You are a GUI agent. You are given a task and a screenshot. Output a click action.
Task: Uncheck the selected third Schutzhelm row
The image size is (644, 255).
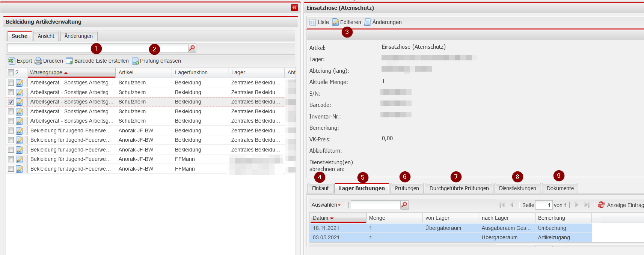coord(11,102)
